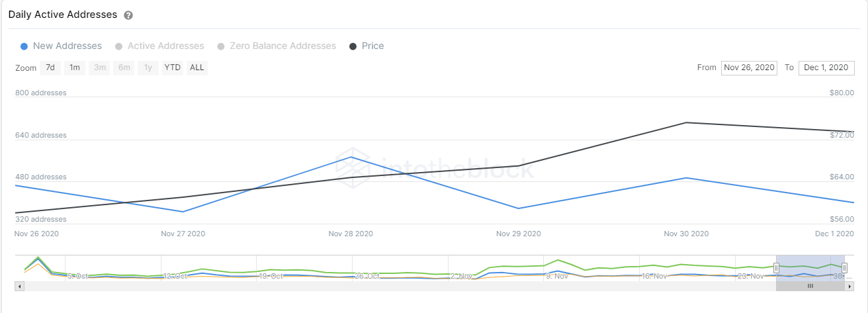Viewport: 868px width, 313px height.
Task: Click the scrollbar left arrow
Action: pos(19,287)
